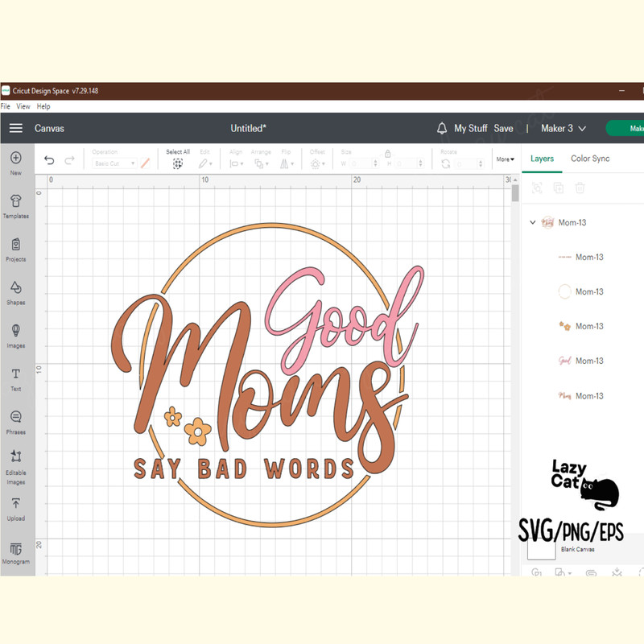The height and width of the screenshot is (644, 644).
Task: Open the Text tool
Action: (16, 377)
